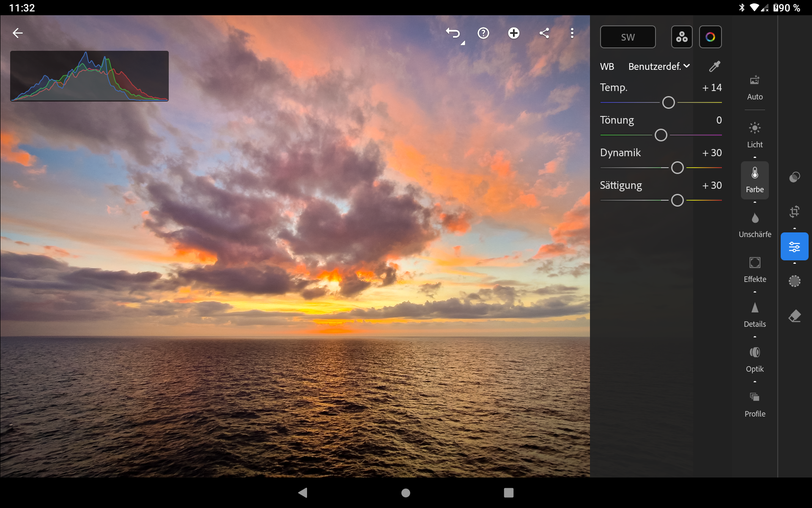The image size is (812, 508).
Task: Open the help question mark icon
Action: pos(483,33)
